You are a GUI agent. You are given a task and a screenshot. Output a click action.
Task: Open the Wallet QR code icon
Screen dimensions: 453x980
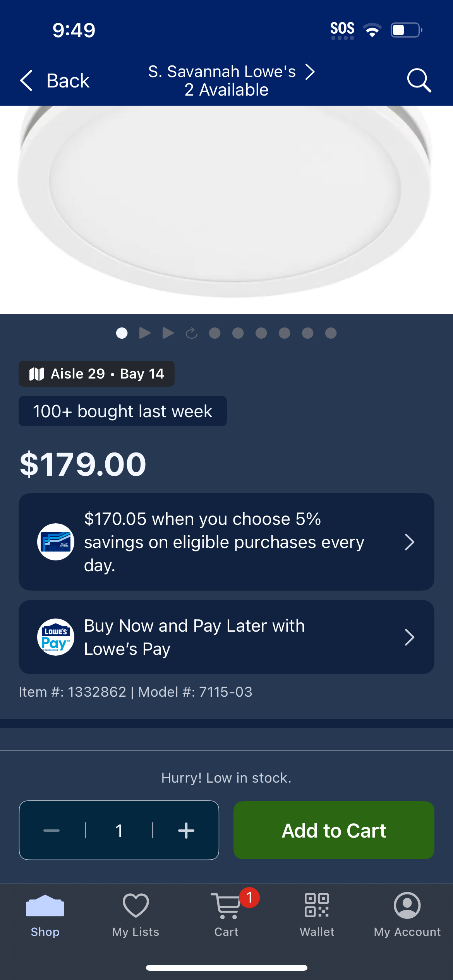tap(317, 905)
